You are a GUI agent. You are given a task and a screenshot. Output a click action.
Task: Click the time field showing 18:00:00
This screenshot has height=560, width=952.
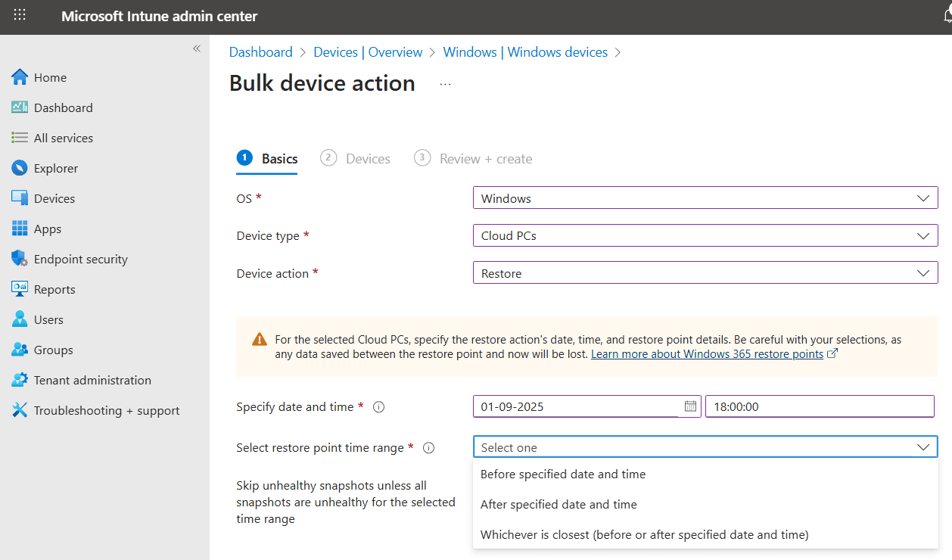[819, 406]
